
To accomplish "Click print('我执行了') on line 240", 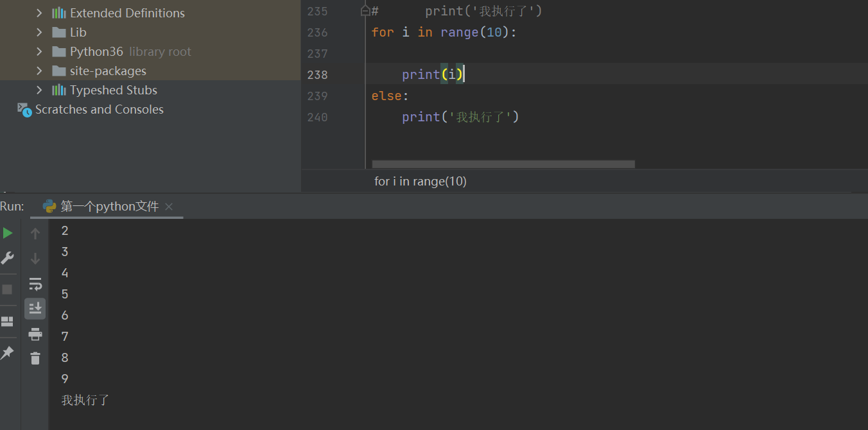I will pos(460,117).
